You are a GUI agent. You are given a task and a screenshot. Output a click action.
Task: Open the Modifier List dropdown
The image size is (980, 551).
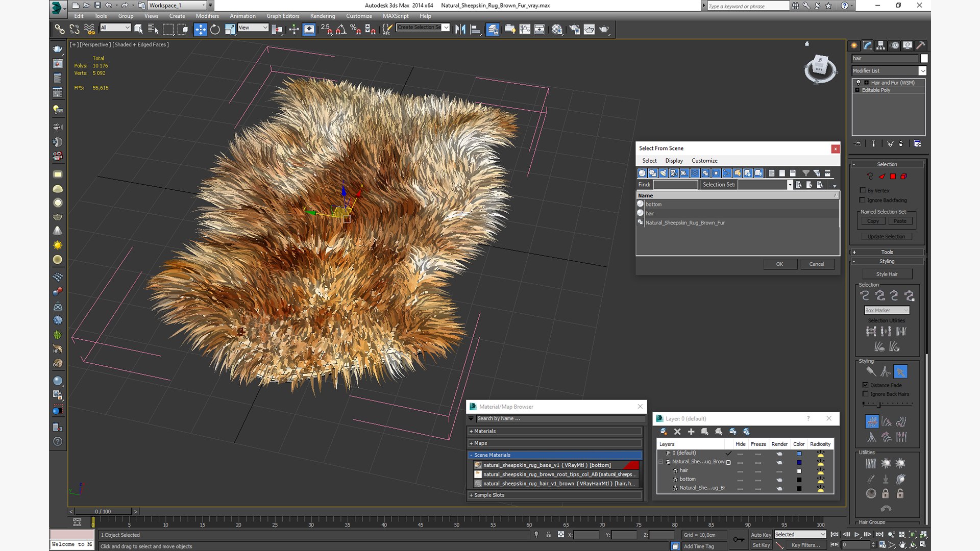pyautogui.click(x=922, y=71)
